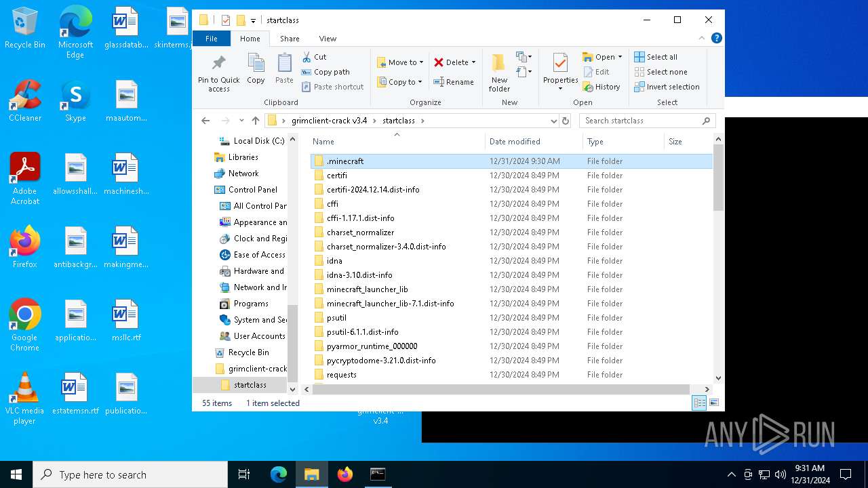The image size is (868, 488).
Task: Sort by Date modified column header
Action: 534,142
